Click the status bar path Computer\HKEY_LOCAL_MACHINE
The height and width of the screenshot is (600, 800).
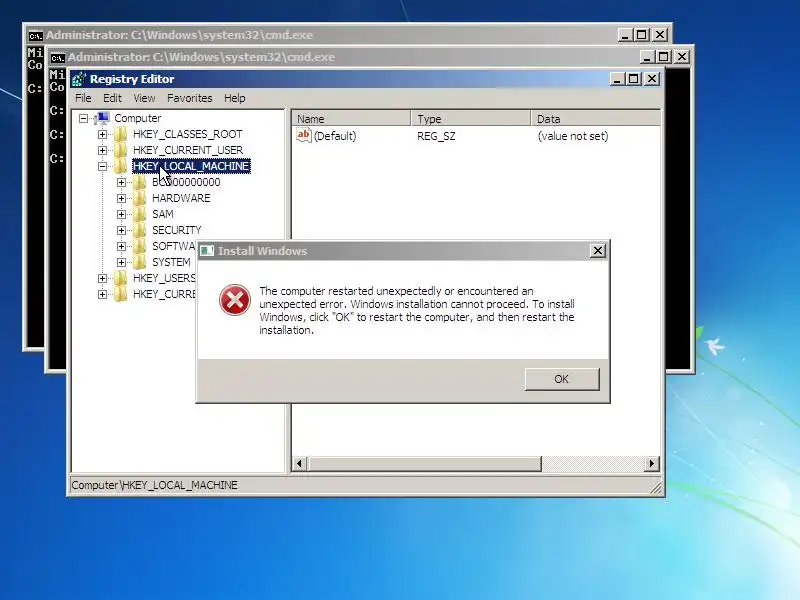point(155,485)
